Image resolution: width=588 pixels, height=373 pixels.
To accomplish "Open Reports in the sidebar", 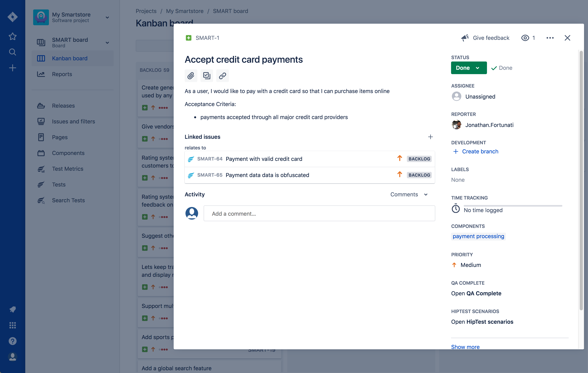I will [62, 74].
